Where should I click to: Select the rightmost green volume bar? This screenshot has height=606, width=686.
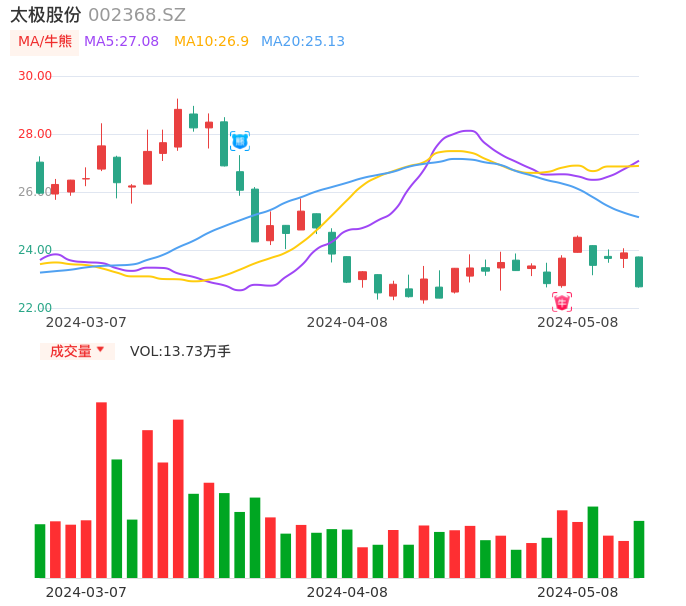(x=639, y=549)
